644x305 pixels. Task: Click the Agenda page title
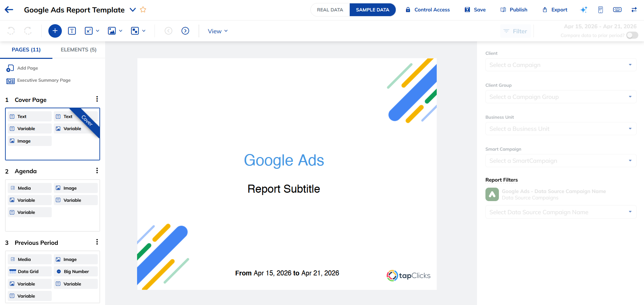point(26,171)
